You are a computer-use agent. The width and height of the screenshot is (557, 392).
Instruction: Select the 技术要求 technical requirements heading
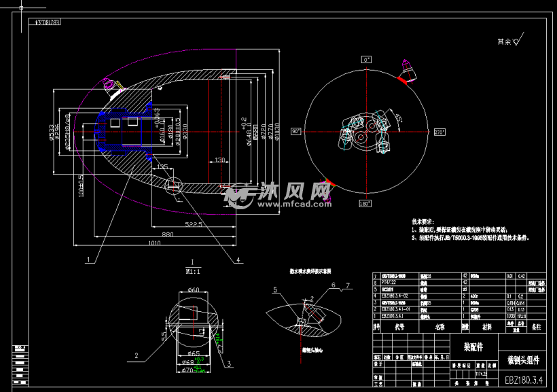coord(427,222)
